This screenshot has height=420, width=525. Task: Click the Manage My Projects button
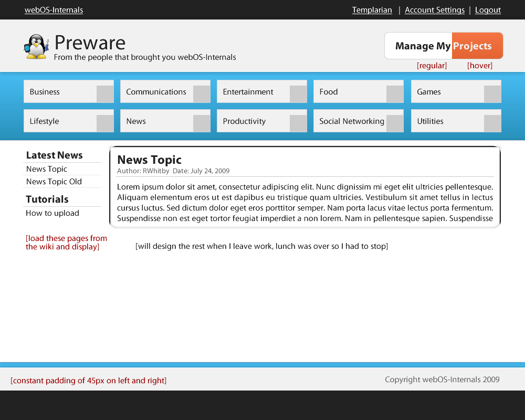click(x=444, y=46)
